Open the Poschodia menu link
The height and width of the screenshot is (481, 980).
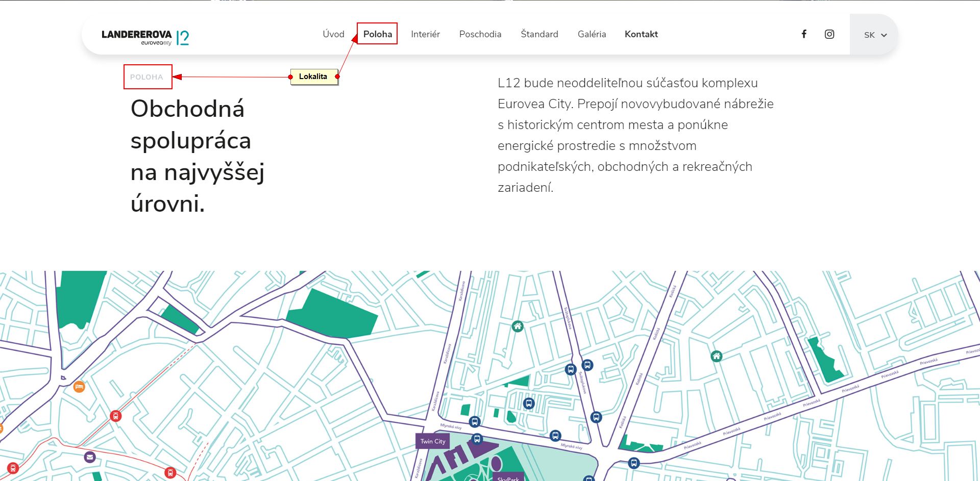click(x=480, y=34)
